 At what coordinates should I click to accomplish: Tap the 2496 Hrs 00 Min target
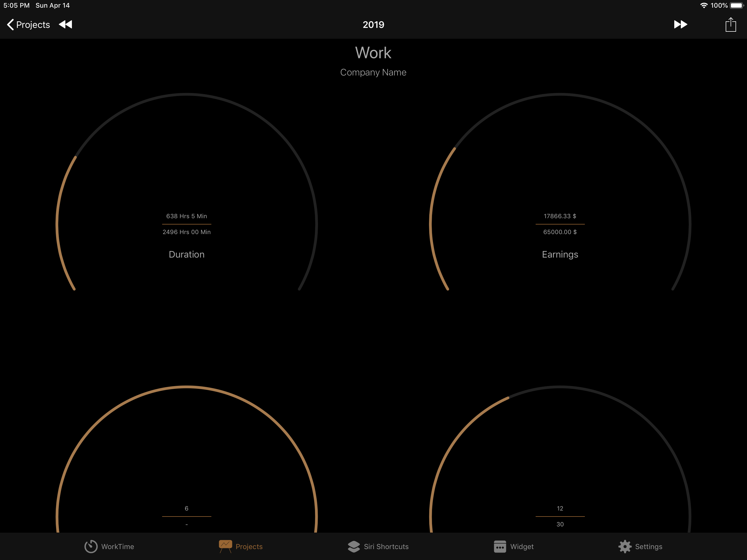pos(186,232)
